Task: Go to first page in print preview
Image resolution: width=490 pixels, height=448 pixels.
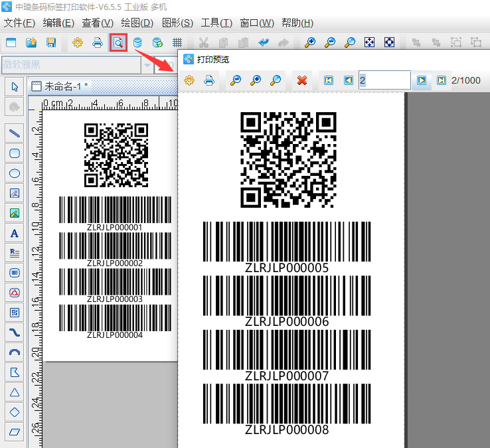Action: pyautogui.click(x=329, y=80)
